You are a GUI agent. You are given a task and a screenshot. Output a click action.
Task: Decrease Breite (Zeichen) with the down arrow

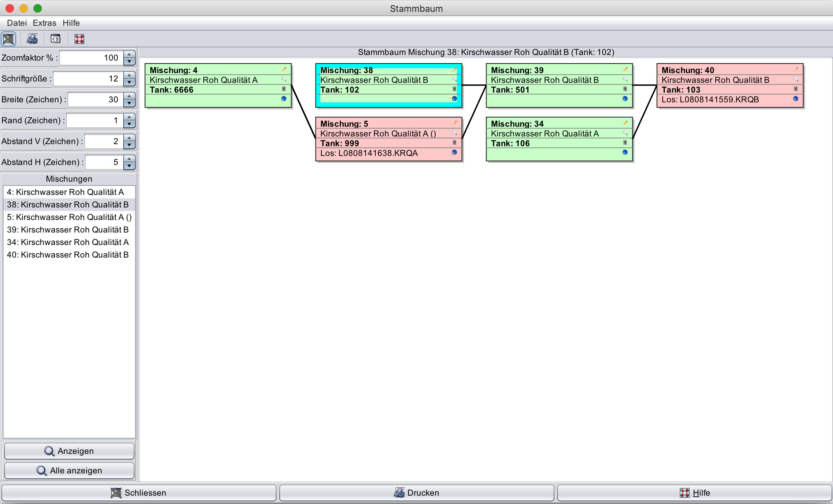(x=129, y=103)
